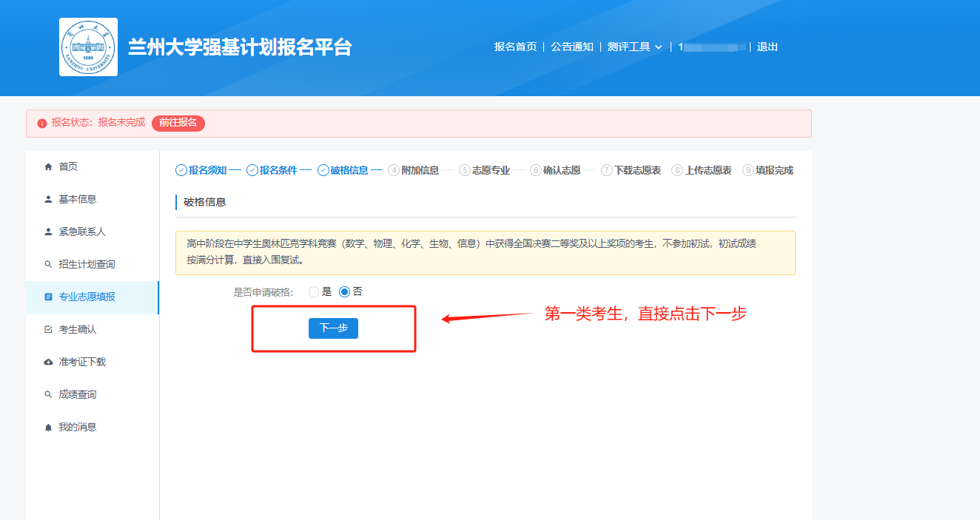Click the red 前往报名 button
This screenshot has height=520, width=980.
178,123
